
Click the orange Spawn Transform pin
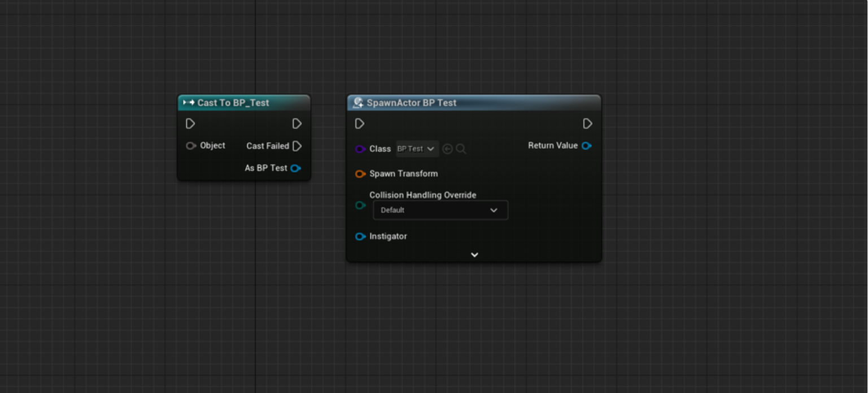click(360, 174)
